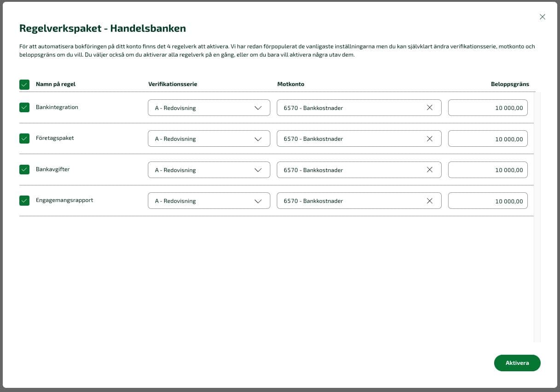The height and width of the screenshot is (392, 560).
Task: Toggle the select-all rules checkbox
Action: pos(24,84)
